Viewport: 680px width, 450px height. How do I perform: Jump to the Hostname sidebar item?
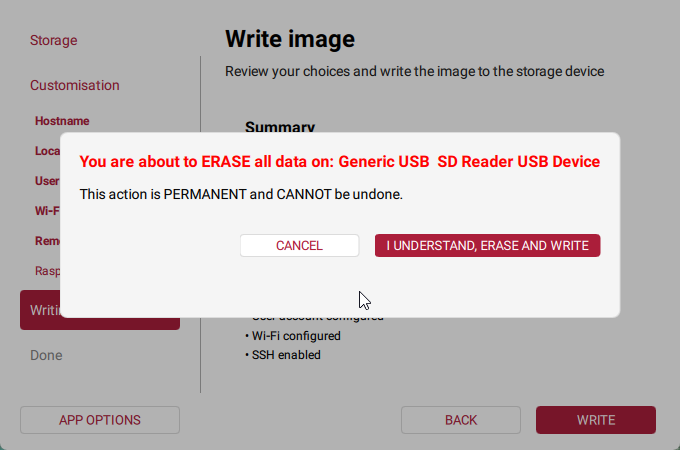(62, 121)
